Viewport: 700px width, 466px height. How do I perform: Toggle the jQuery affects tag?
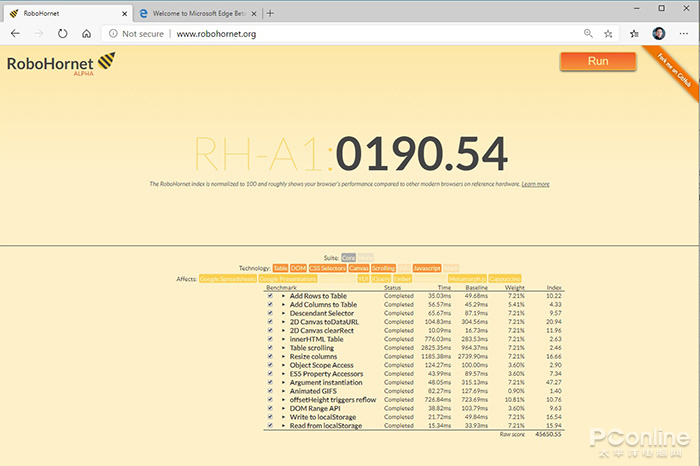(381, 279)
